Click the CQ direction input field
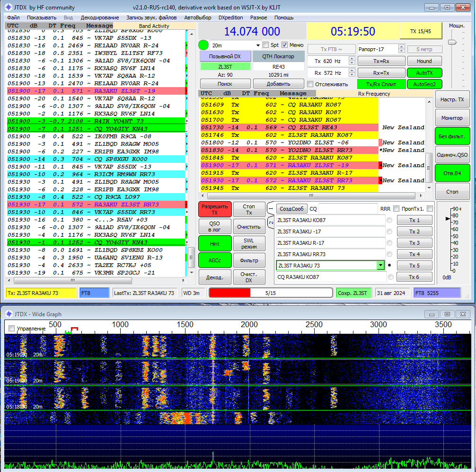The image size is (476, 472). click(x=348, y=209)
